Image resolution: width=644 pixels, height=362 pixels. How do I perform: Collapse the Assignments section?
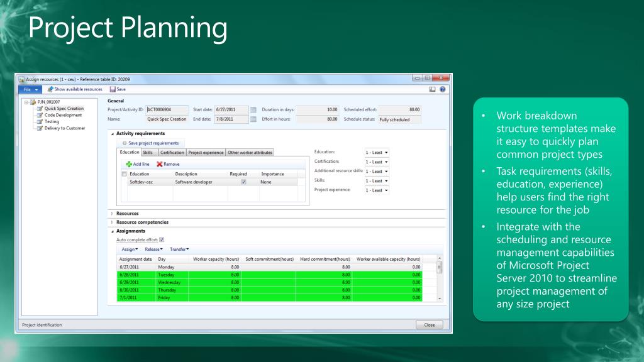click(112, 231)
